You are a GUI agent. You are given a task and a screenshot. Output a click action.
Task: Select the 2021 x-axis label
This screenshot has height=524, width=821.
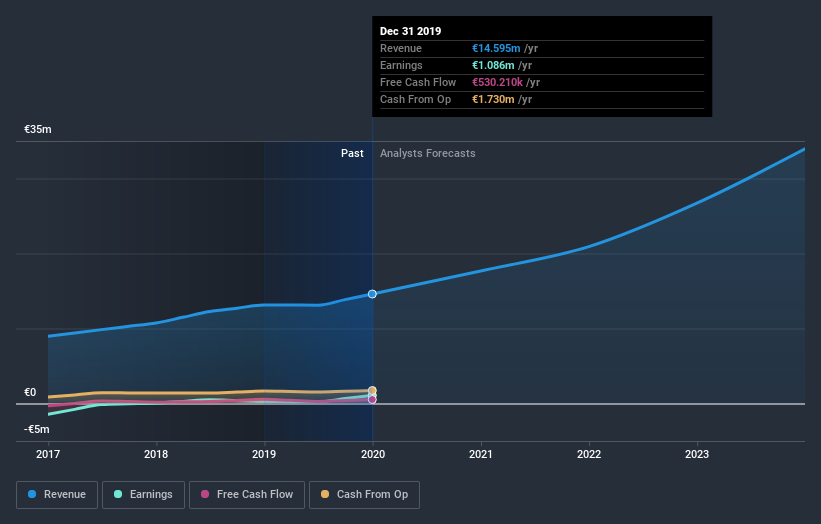[x=481, y=454]
